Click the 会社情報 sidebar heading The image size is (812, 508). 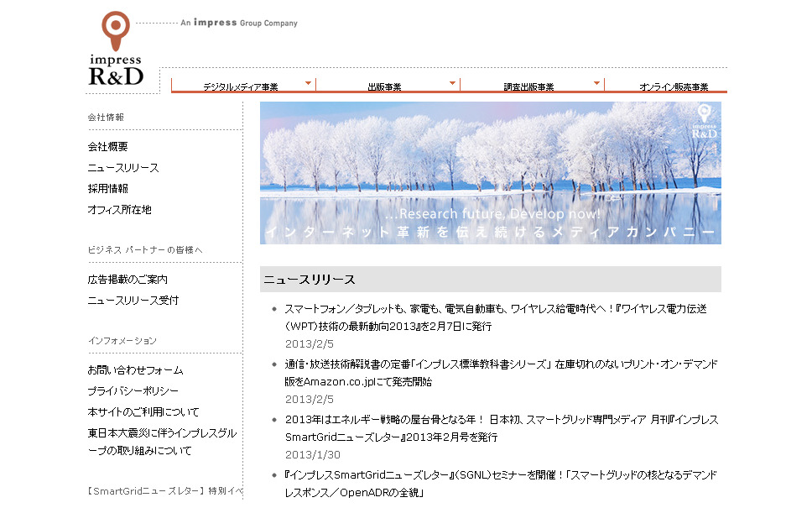point(106,118)
